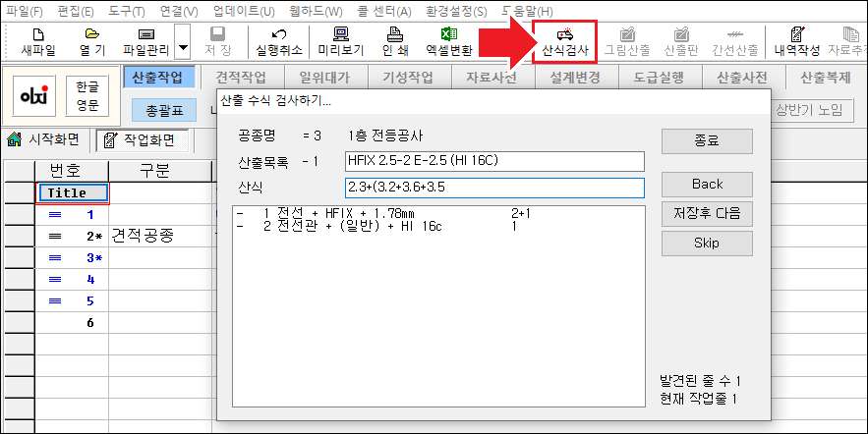Select row 3* in grid
This screenshot has width=868, height=434.
(72, 257)
